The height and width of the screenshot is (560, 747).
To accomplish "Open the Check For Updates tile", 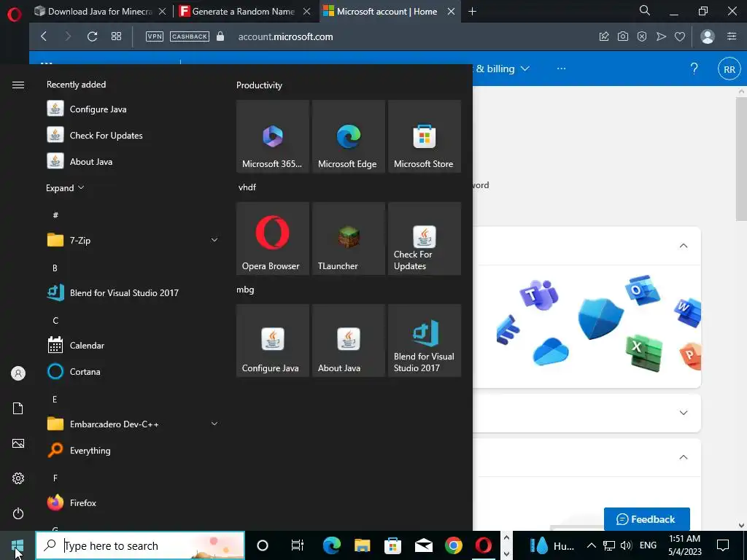I will coord(425,238).
